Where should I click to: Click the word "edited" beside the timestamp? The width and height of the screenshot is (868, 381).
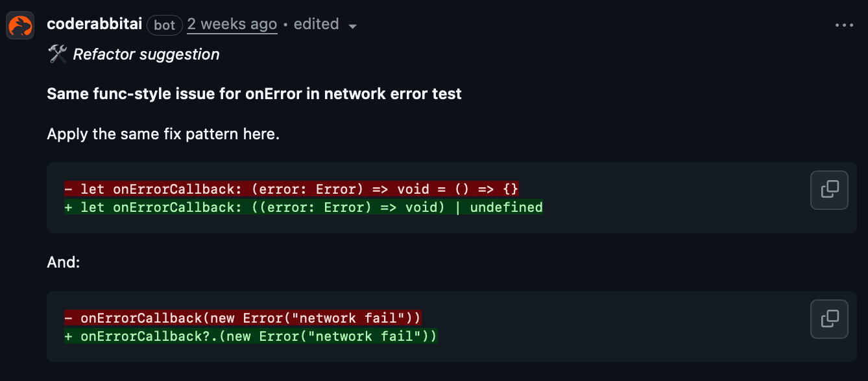click(317, 25)
